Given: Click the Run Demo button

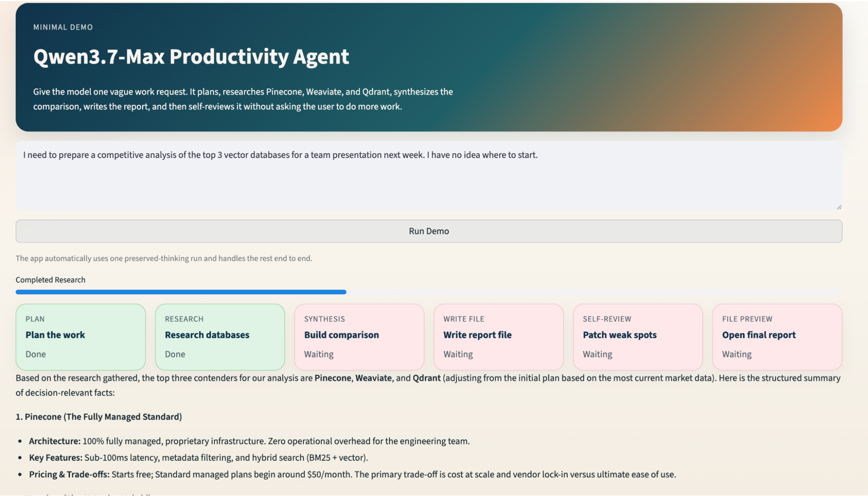Looking at the screenshot, I should (429, 231).
